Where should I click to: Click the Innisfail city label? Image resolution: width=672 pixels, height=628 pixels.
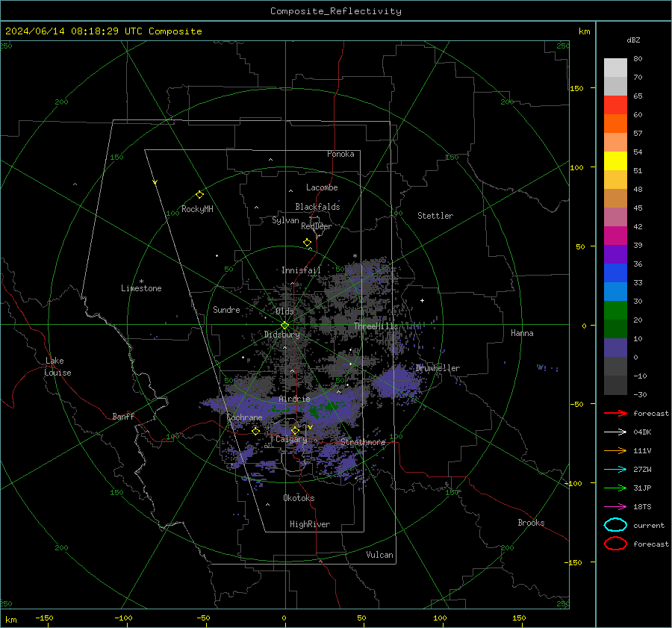[301, 270]
